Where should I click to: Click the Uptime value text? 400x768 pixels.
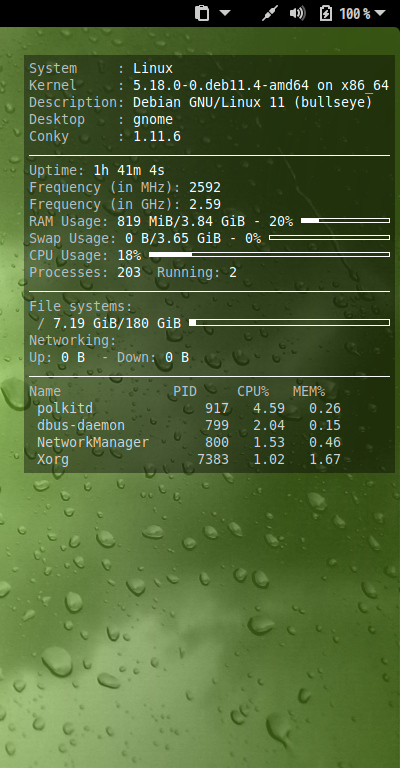tap(129, 170)
